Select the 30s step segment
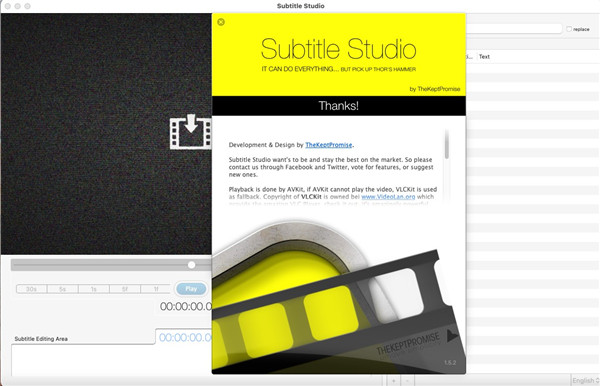 [31, 289]
